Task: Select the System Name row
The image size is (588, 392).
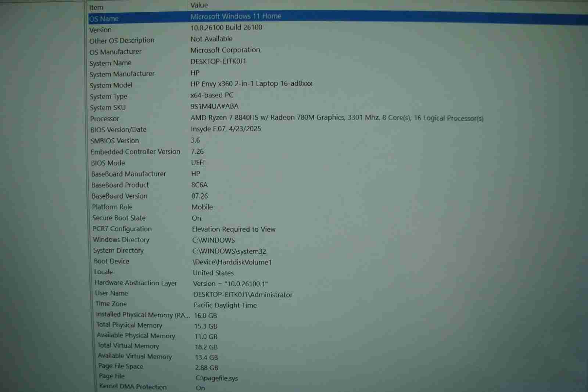Action: (111, 63)
